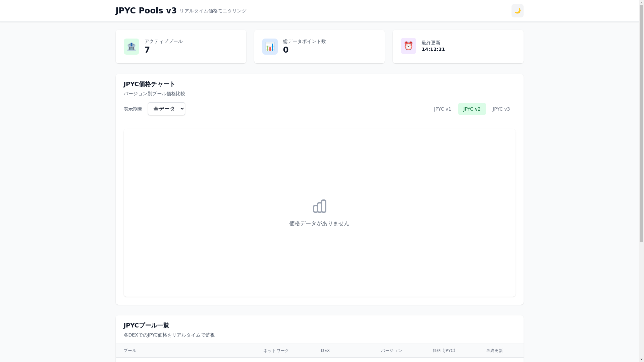The image size is (644, 362).
Task: Switch to the JPYC v1 tab
Action: [442, 109]
